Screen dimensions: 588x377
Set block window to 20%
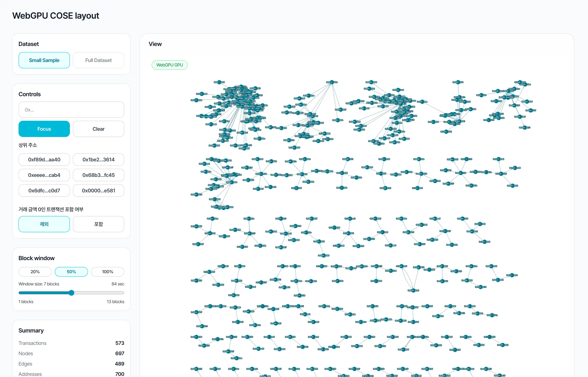35,272
